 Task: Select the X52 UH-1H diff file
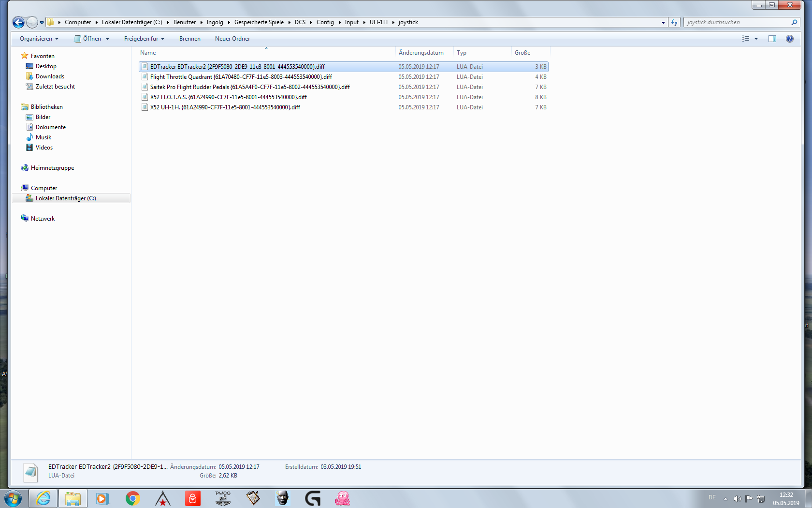point(344,107)
